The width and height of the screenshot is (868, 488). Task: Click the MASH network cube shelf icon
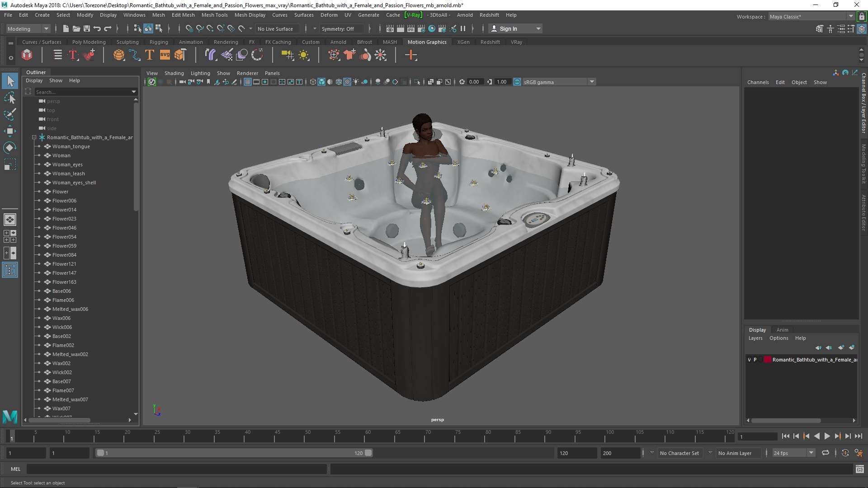[x=27, y=55]
